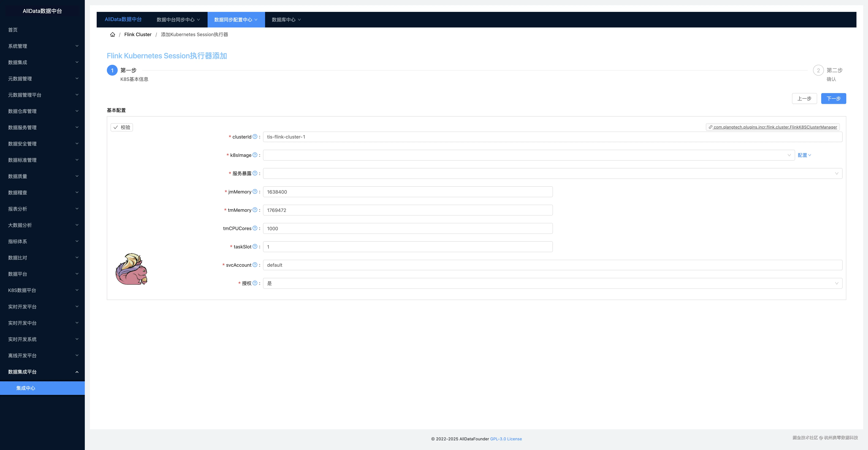Screen dimensions: 868x450
Task: Click help icon beside taskSlot label
Action: tap(255, 247)
